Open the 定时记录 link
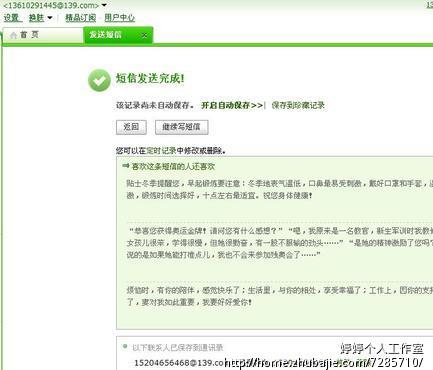 pyautogui.click(x=161, y=151)
